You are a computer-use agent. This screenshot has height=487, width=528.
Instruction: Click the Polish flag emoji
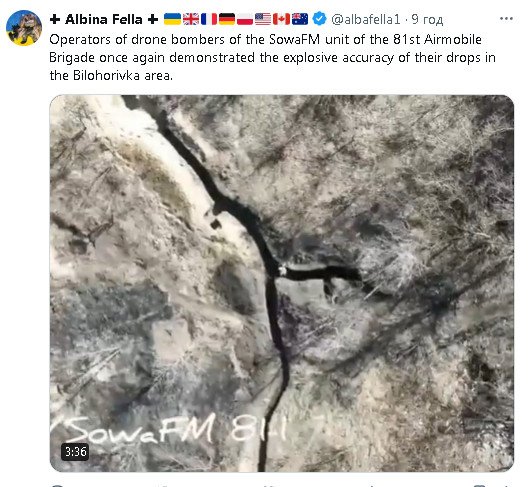click(x=245, y=19)
